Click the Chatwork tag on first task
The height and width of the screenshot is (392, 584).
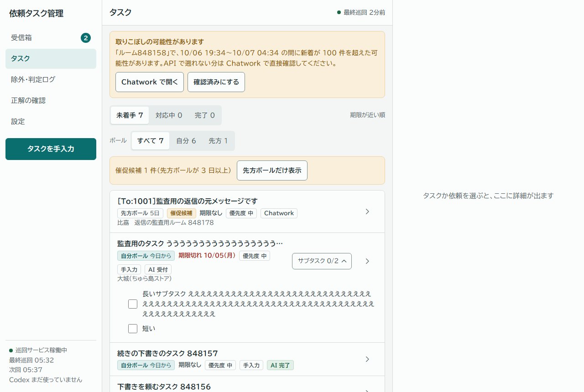tap(279, 213)
